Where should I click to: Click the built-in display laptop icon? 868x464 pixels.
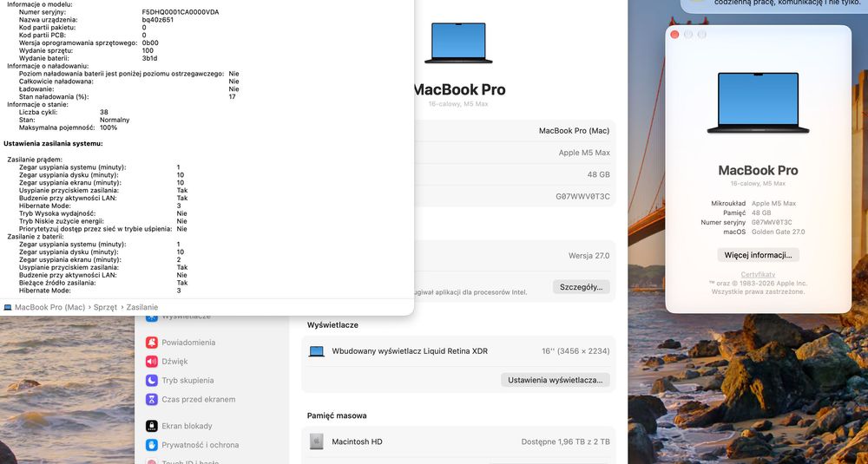pos(317,351)
